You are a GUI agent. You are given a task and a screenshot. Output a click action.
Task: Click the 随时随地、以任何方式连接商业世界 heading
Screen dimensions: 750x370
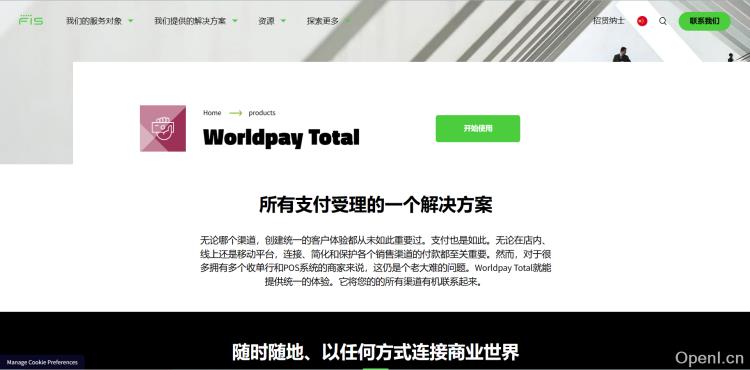coord(375,352)
